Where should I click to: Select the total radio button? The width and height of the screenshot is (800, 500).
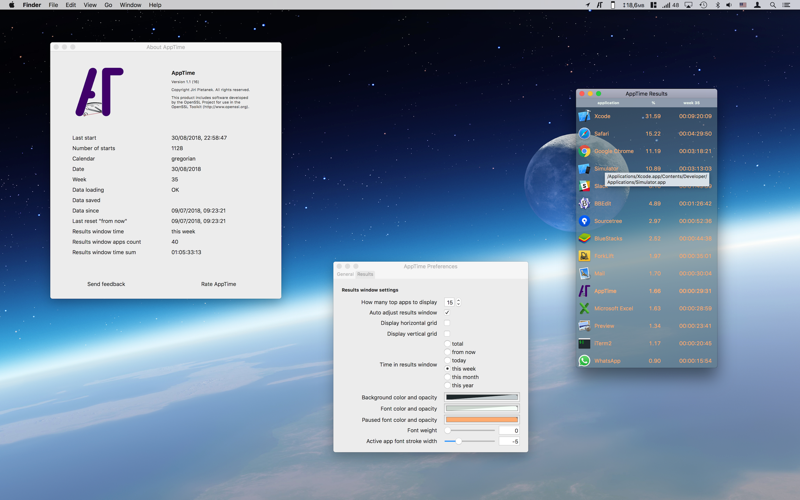pyautogui.click(x=447, y=344)
